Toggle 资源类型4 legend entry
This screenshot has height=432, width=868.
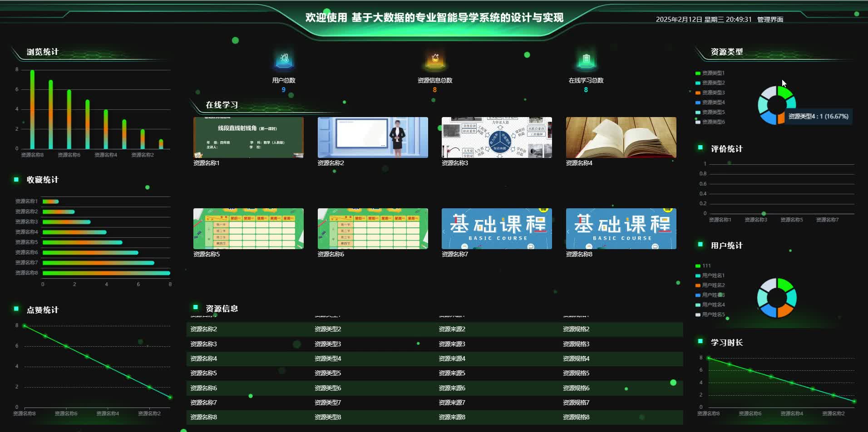tap(710, 103)
